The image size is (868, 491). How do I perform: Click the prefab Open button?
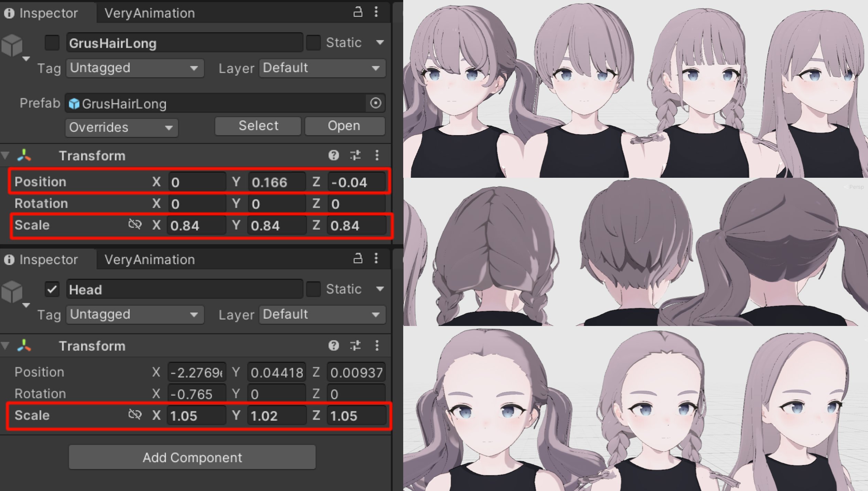coord(344,126)
